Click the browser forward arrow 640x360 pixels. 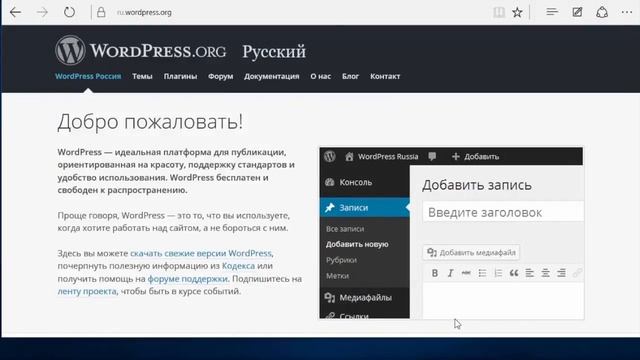(x=42, y=12)
